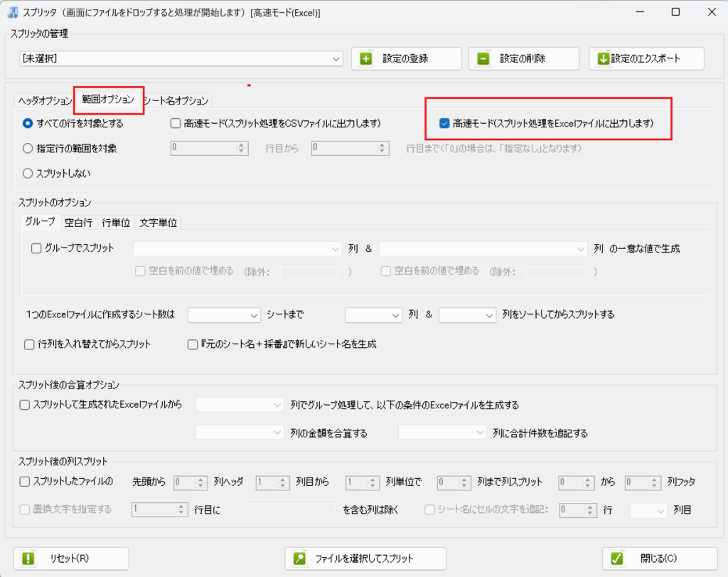The height and width of the screenshot is (577, 728).
Task: Click the 設定のエクスポート button
Action: tap(646, 58)
